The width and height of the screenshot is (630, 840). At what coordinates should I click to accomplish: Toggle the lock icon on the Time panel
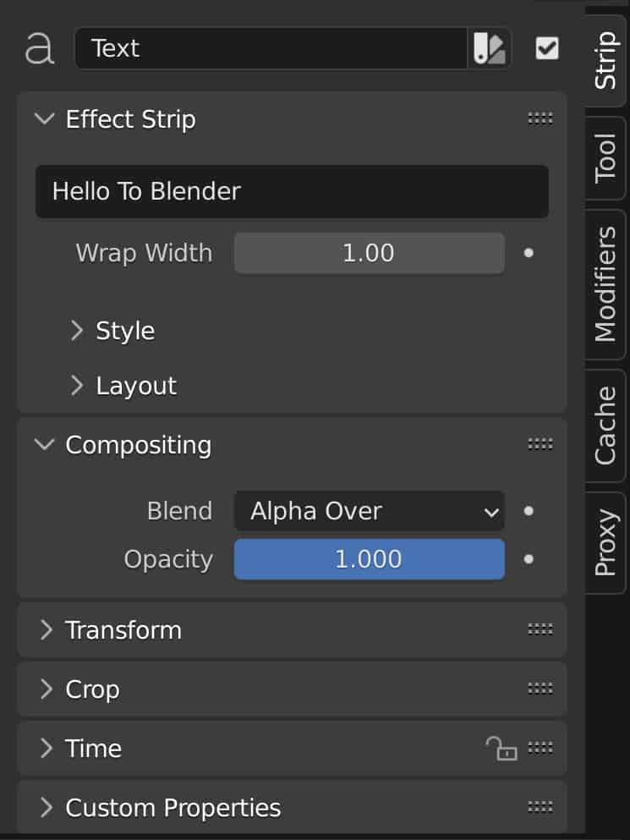502,748
